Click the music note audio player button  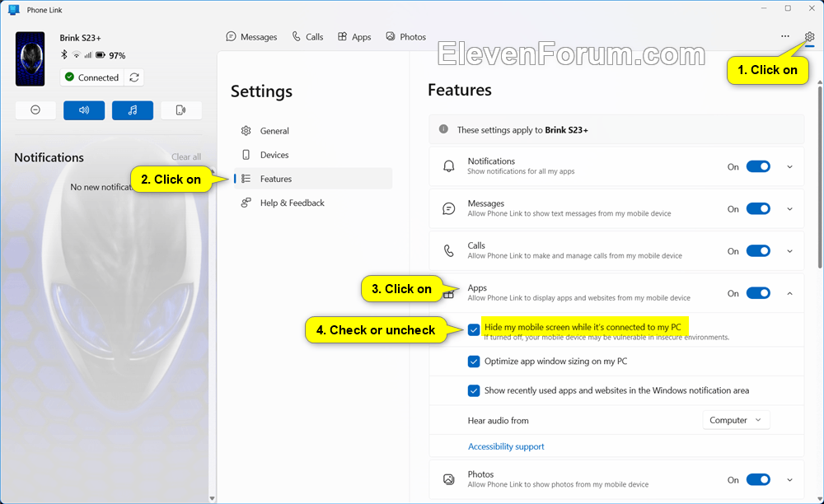coord(133,110)
